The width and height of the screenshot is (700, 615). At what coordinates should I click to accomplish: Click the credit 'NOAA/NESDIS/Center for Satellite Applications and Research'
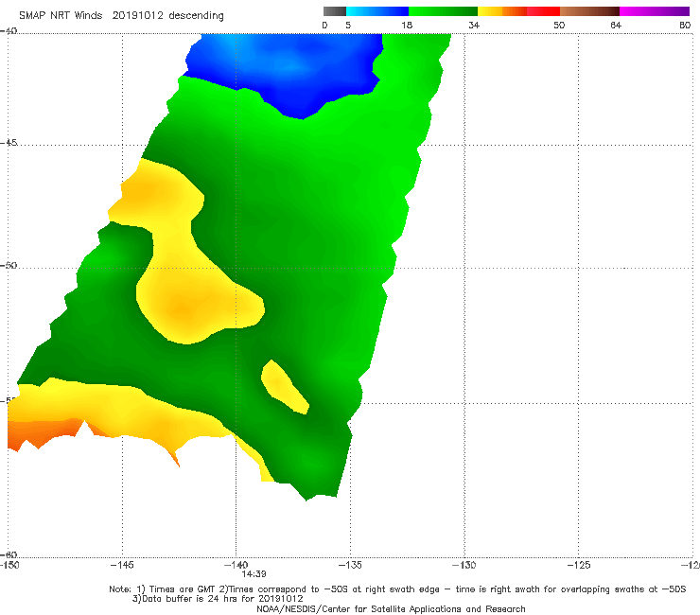[391, 608]
